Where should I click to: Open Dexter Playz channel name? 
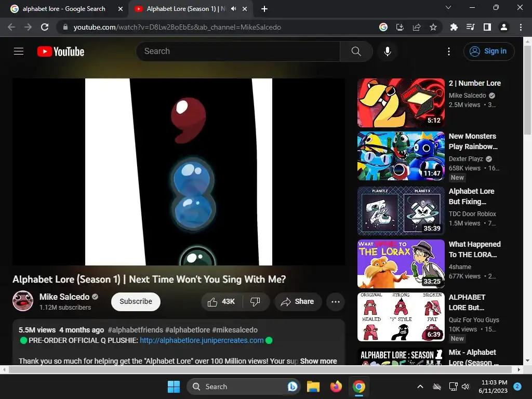coord(466,159)
